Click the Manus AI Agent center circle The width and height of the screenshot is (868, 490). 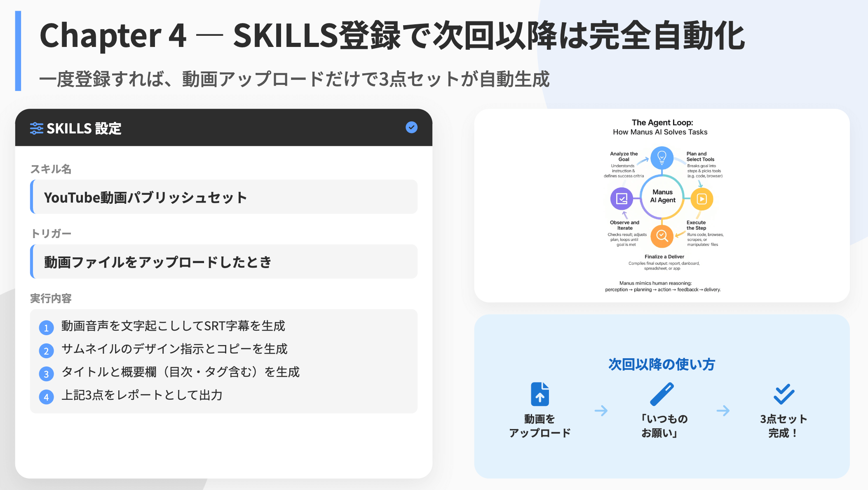pyautogui.click(x=662, y=196)
